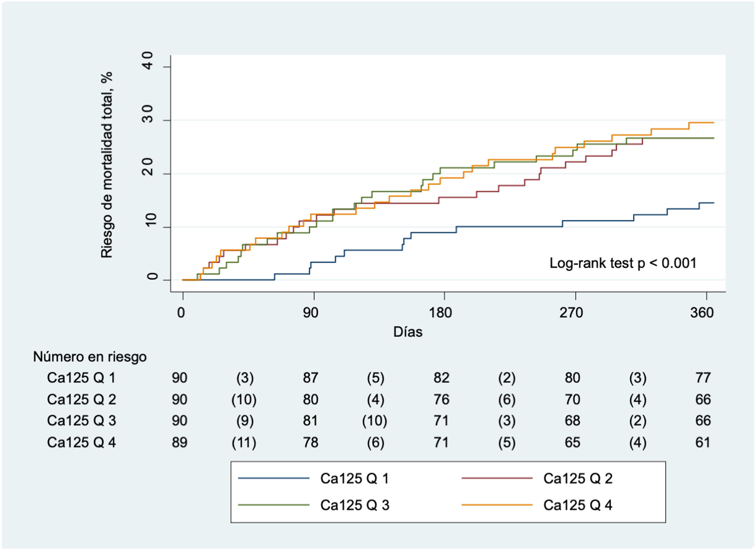Click the 20 tick label on the y-axis
Viewport: 756px width, 550px height.
(x=148, y=167)
